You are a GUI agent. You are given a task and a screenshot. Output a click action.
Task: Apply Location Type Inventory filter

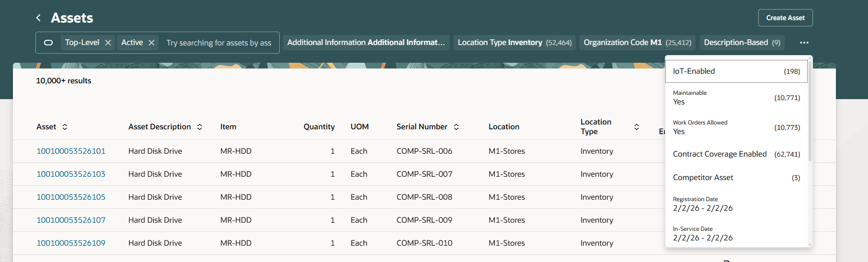[x=514, y=43]
